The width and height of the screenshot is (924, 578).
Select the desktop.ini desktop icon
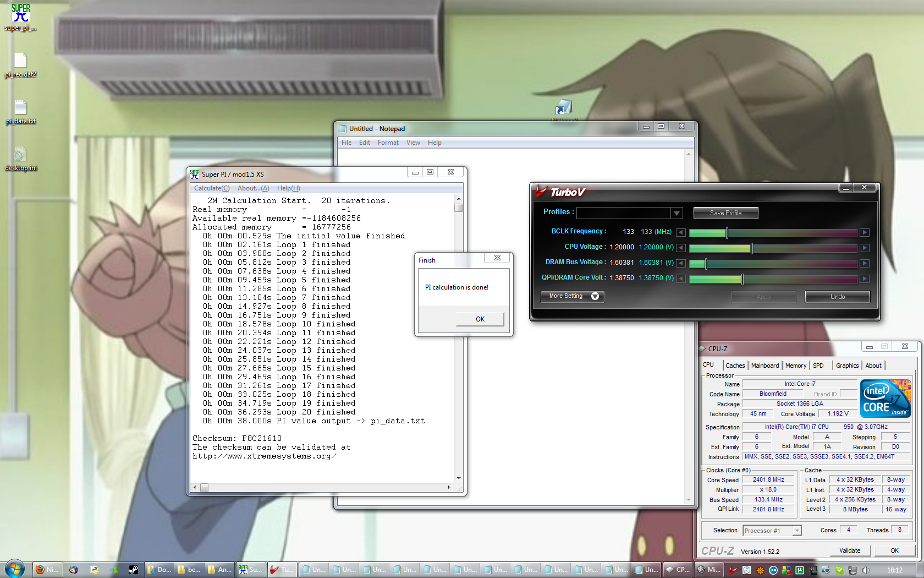pos(20,159)
